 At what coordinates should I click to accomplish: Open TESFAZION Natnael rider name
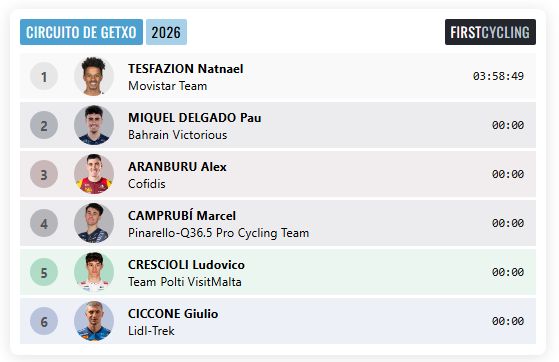pyautogui.click(x=186, y=68)
